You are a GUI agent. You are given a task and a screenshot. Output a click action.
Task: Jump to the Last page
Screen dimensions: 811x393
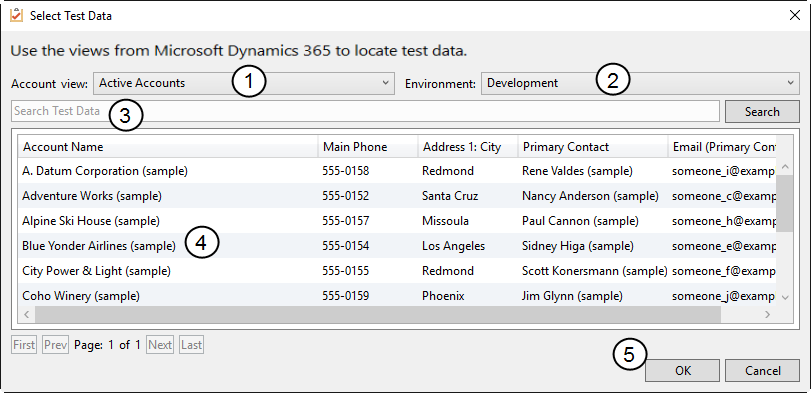click(191, 345)
